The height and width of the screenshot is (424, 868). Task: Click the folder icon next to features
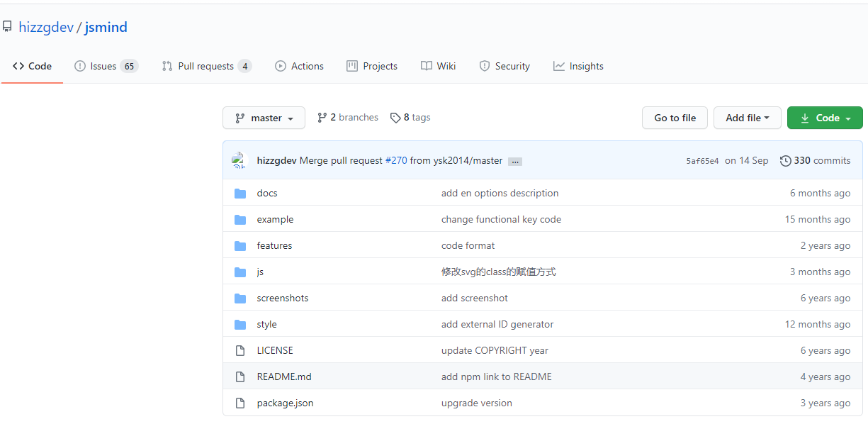(240, 246)
